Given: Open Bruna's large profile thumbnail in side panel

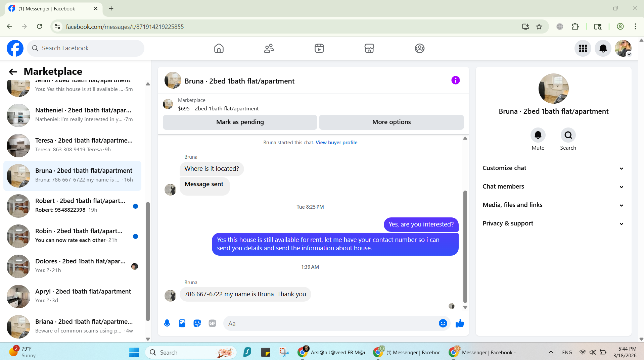Looking at the screenshot, I should [x=553, y=89].
